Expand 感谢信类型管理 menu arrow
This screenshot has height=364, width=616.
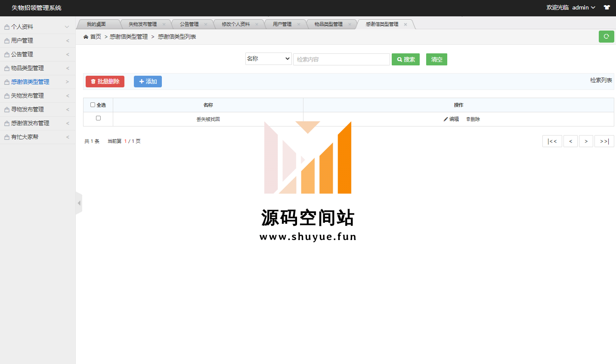[67, 82]
